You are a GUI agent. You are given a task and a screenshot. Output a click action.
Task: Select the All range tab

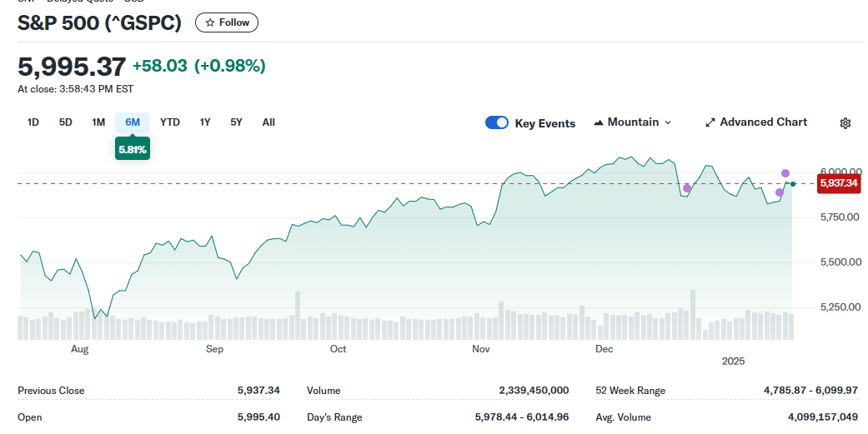(268, 122)
